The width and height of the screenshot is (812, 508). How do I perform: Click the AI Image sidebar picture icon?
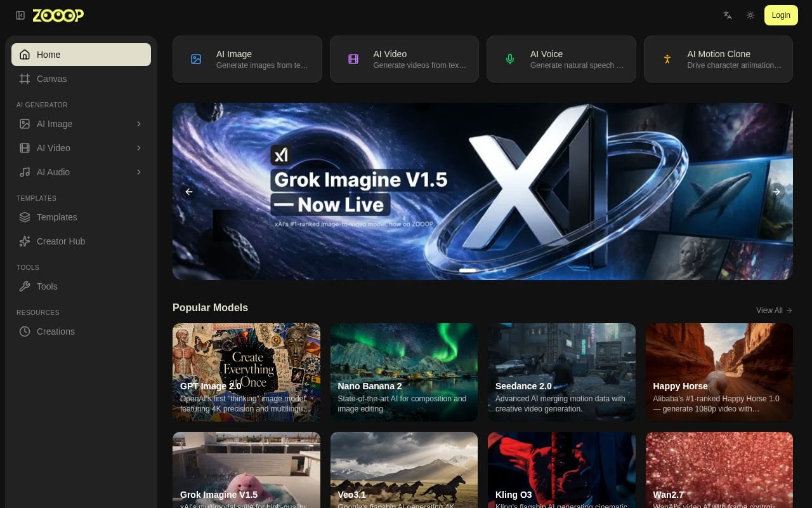point(25,124)
